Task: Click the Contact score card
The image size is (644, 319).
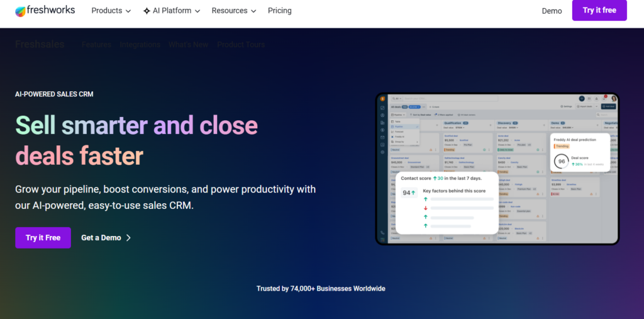Action: [447, 203]
